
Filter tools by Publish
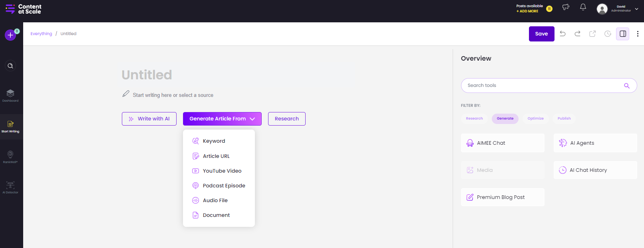coord(564,118)
